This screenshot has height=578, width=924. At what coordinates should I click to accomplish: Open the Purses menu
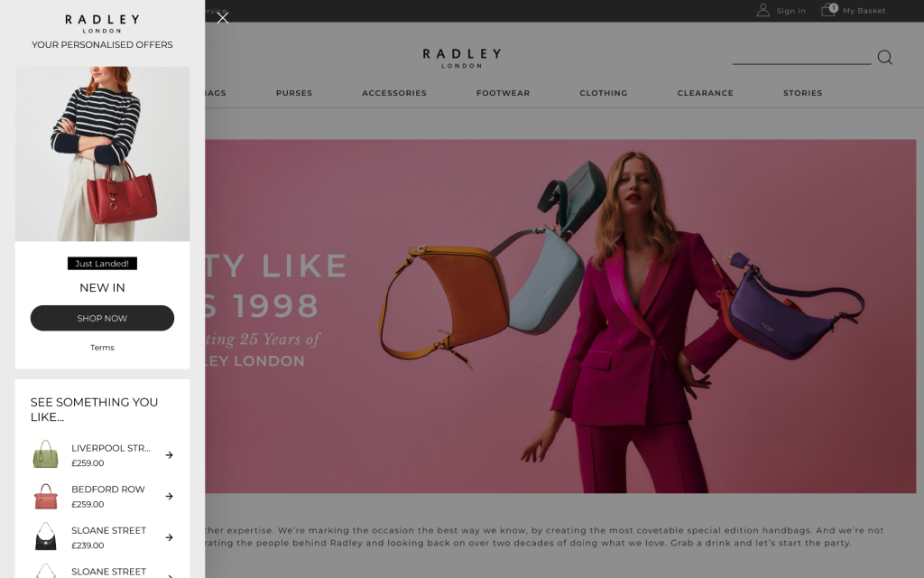pyautogui.click(x=294, y=93)
